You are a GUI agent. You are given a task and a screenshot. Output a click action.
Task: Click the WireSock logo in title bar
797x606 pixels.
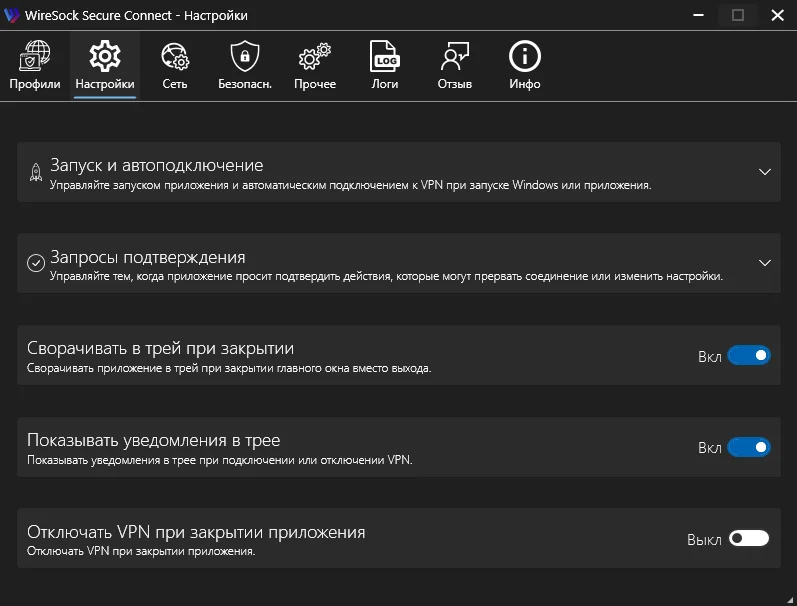[11, 15]
